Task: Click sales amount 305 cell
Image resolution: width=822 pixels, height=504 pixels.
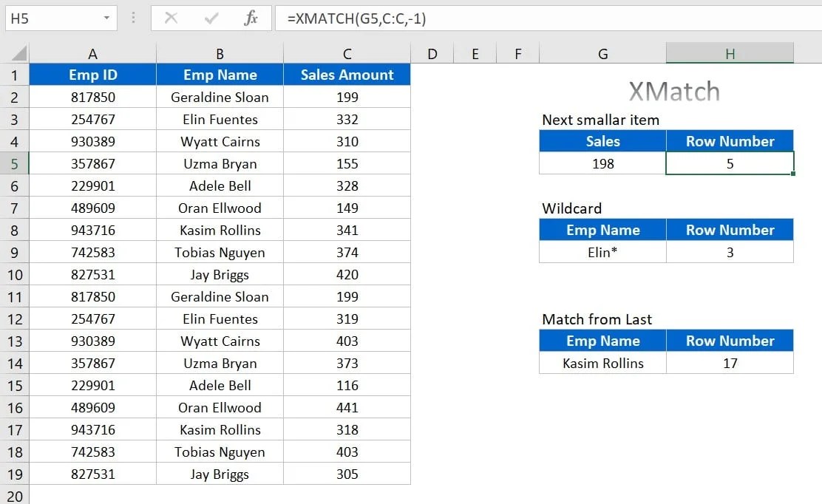Action: (347, 474)
